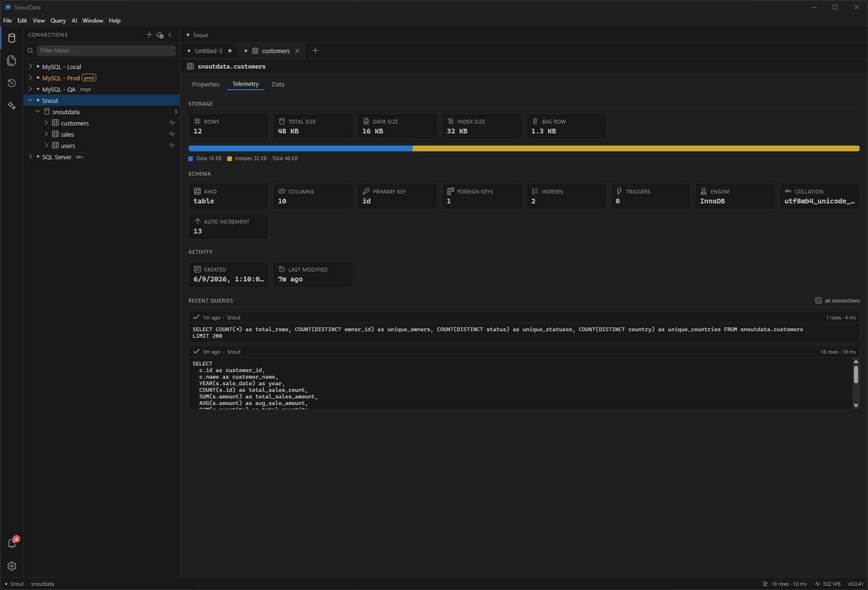Viewport: 868px width, 590px height.
Task: Open the settings gear icon
Action: point(12,566)
